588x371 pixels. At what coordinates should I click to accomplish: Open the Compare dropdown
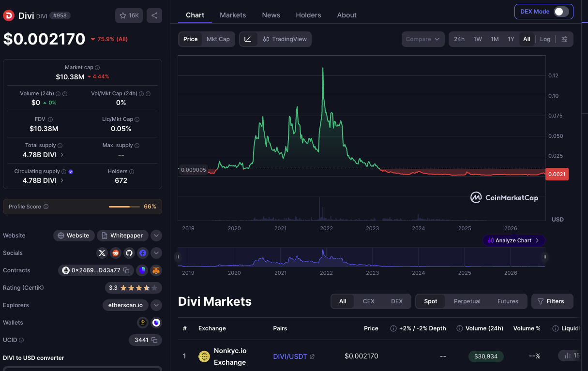(423, 39)
